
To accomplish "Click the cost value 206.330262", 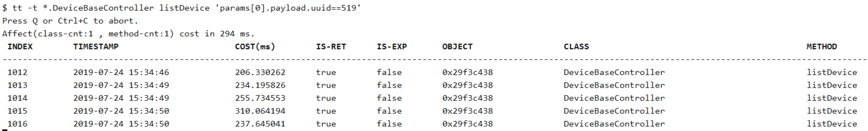I will coord(260,72).
